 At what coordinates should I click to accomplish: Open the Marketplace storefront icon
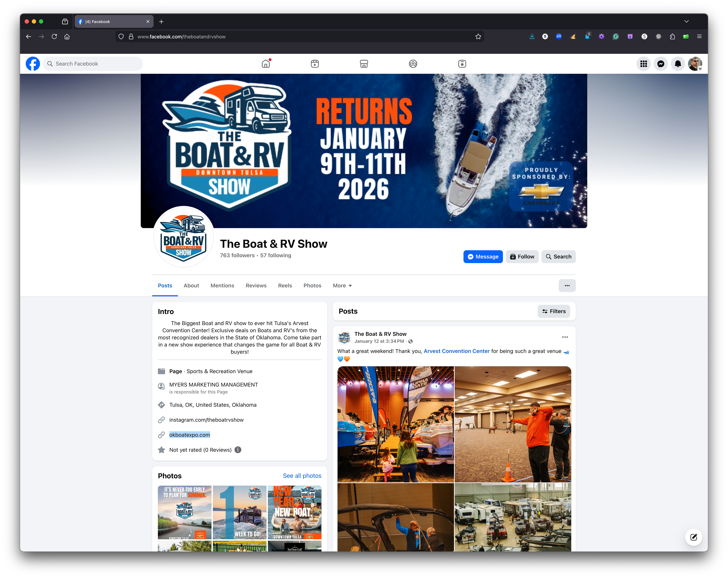(x=364, y=64)
